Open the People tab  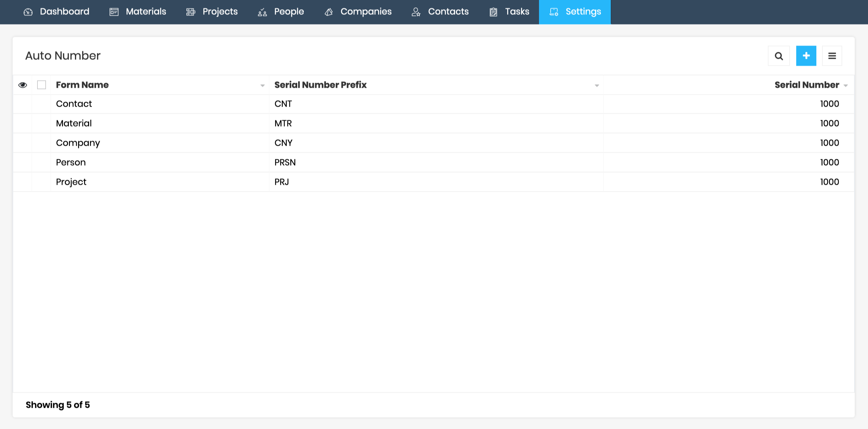(281, 12)
